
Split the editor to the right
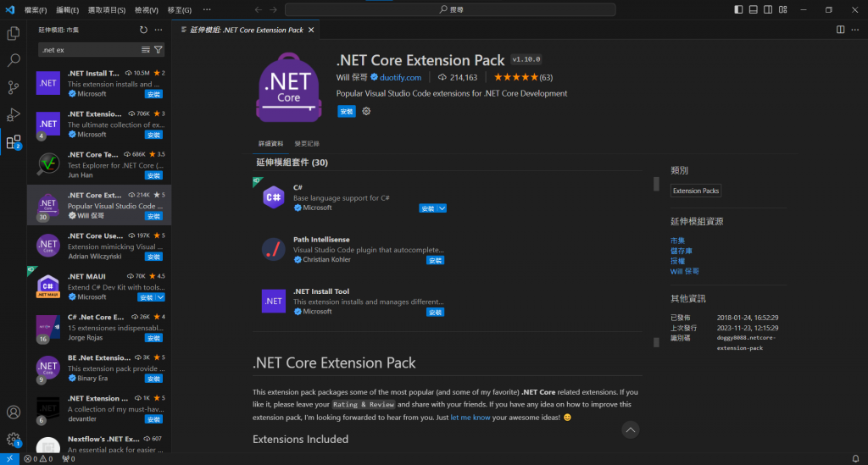840,30
